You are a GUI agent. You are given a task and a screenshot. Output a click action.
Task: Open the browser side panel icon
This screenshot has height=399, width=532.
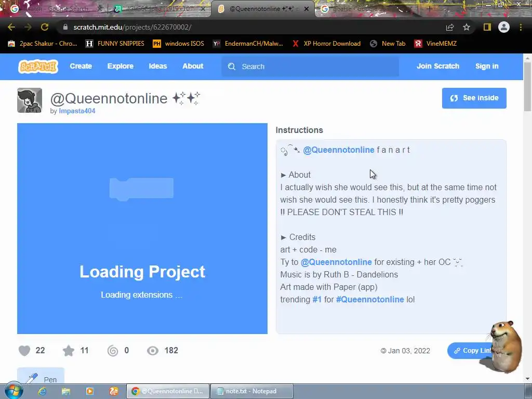[x=487, y=27]
